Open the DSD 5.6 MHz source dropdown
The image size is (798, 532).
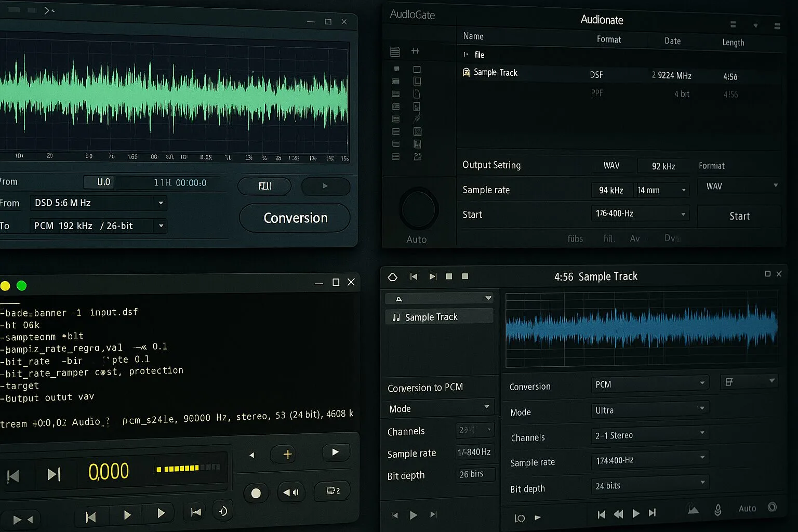98,203
